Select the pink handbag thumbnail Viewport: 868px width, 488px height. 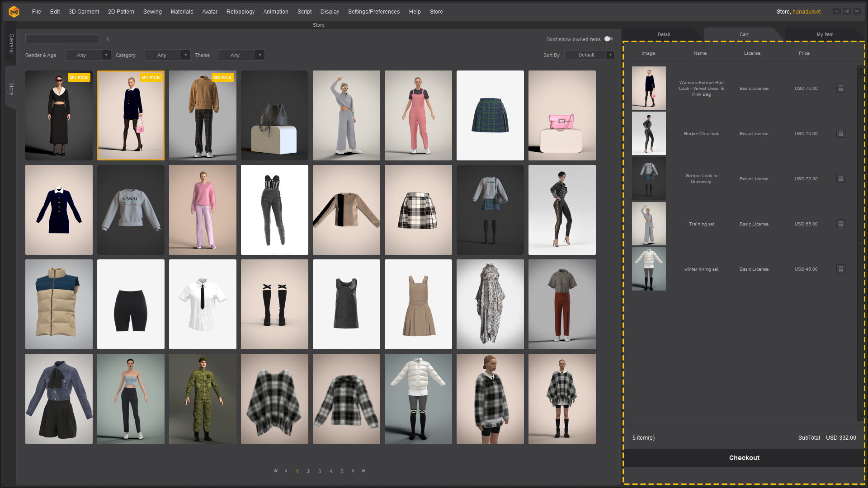[562, 115]
